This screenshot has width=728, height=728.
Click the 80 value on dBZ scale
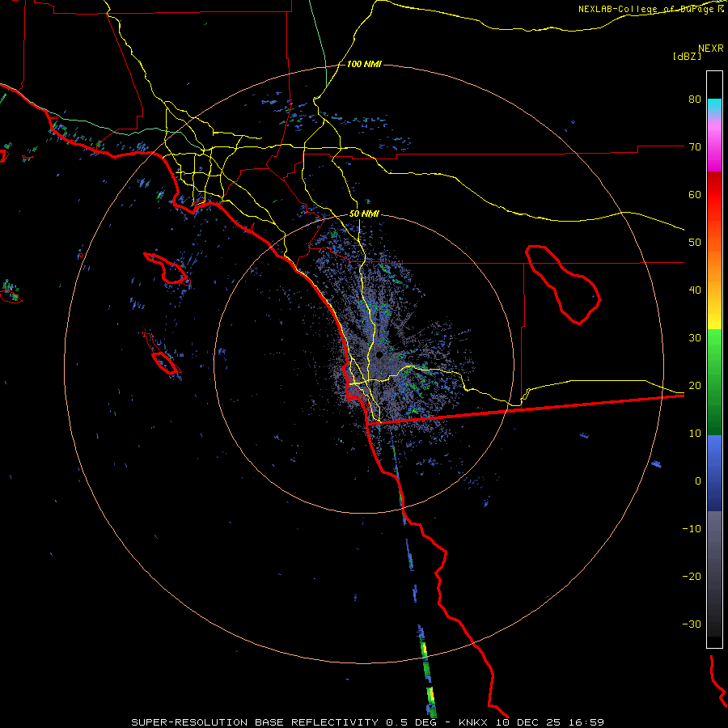[x=695, y=99]
